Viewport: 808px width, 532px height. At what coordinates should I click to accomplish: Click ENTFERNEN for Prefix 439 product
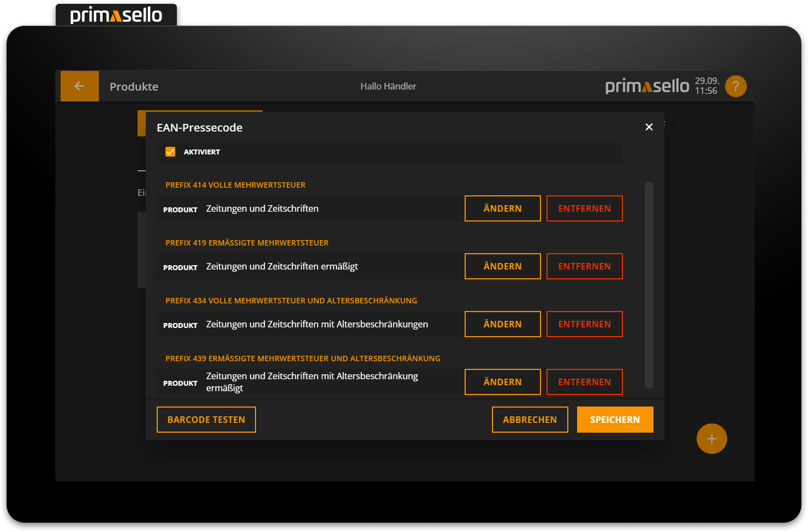[584, 381]
